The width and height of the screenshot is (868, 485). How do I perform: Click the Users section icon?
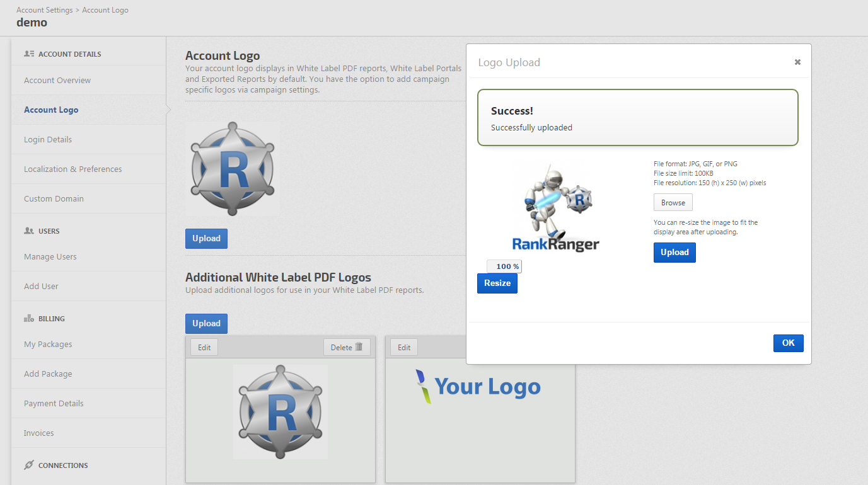click(x=29, y=231)
